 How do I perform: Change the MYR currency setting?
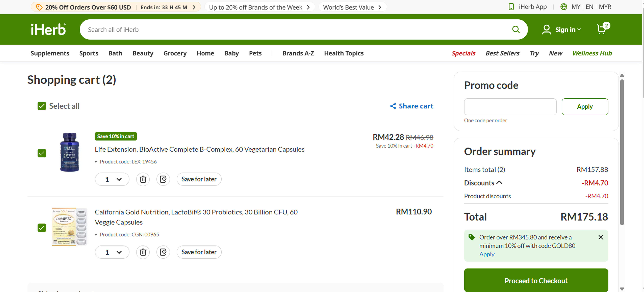tap(605, 7)
